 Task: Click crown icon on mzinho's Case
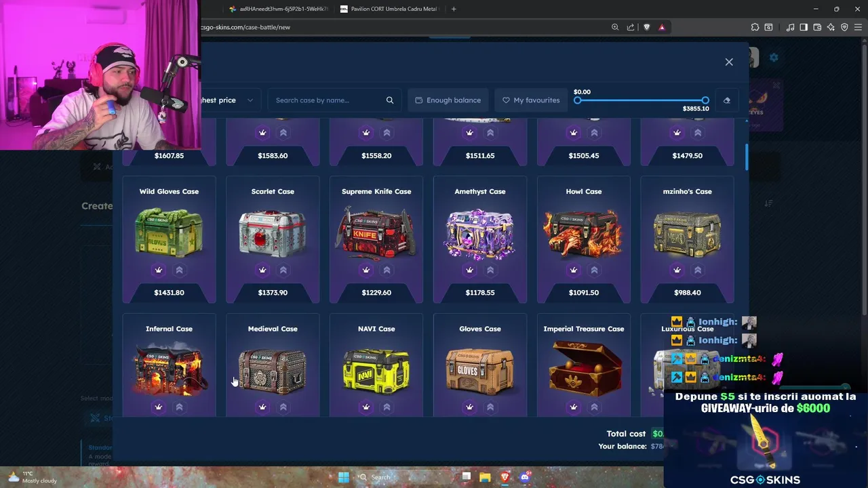pos(677,270)
